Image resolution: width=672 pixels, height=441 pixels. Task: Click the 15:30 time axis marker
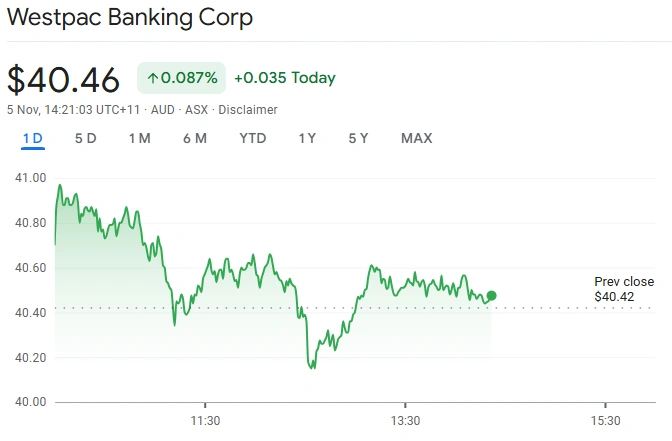(605, 420)
